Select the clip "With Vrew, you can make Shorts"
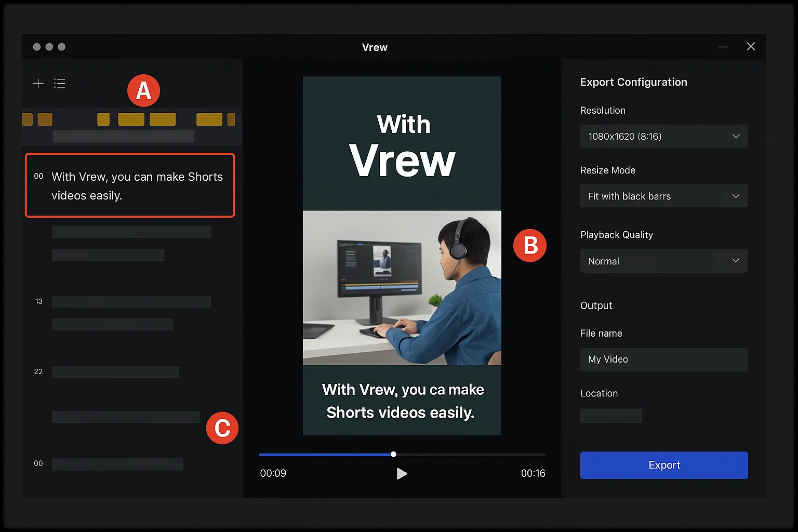The width and height of the screenshot is (798, 532). 130,185
